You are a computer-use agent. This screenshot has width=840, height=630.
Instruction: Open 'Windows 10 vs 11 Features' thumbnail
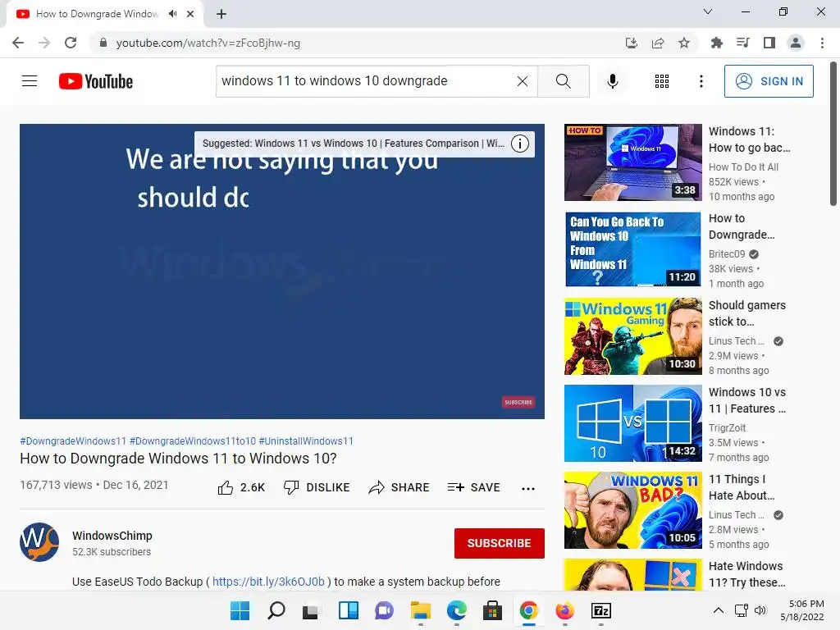632,423
